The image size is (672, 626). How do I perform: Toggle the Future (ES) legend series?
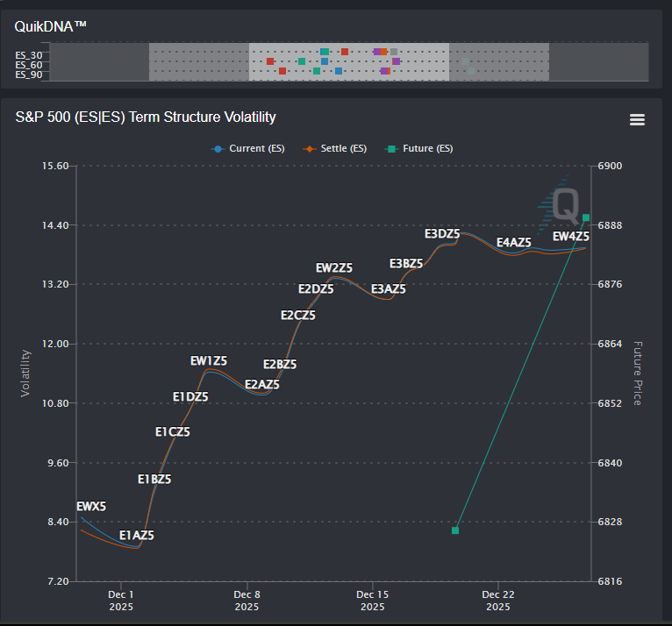(419, 148)
